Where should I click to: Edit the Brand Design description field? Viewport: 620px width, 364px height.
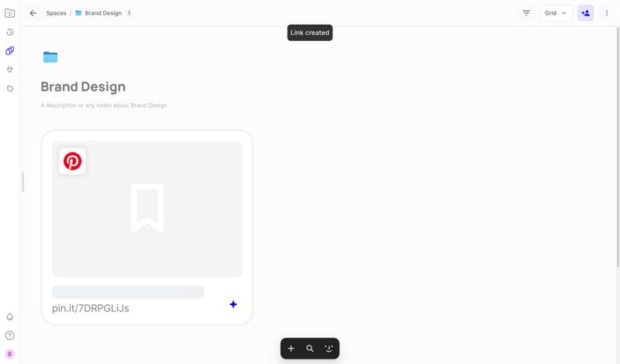click(x=104, y=105)
